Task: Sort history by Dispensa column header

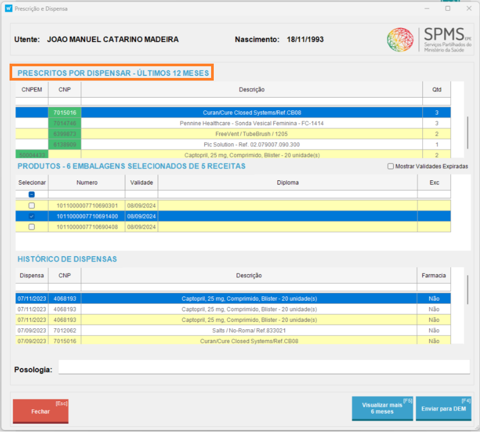Action: click(x=32, y=276)
